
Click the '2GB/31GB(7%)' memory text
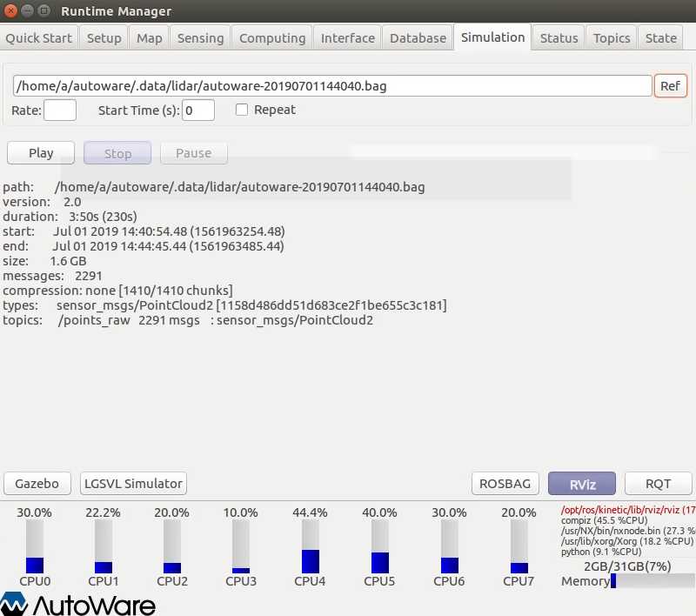tap(627, 566)
